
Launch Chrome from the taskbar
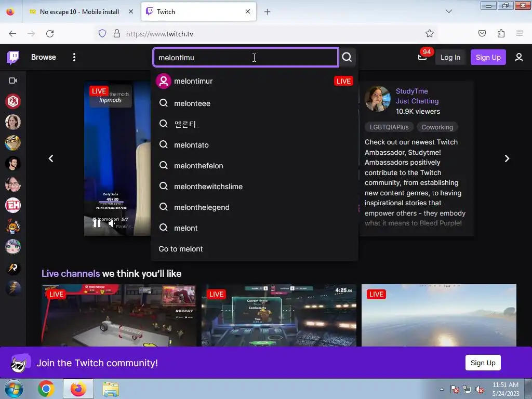[x=46, y=389]
